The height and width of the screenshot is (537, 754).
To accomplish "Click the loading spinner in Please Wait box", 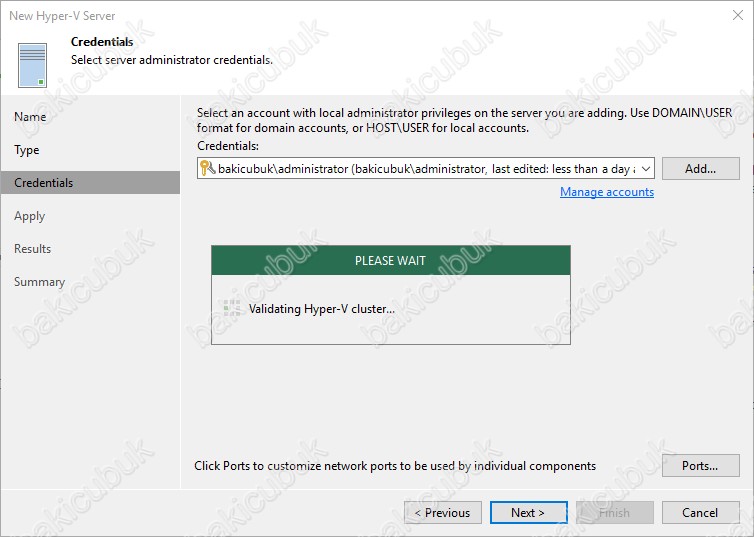I will pos(232,308).
